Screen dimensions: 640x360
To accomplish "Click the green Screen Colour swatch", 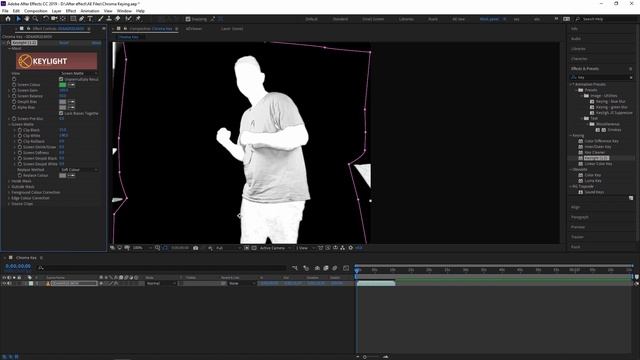I will pyautogui.click(x=62, y=85).
